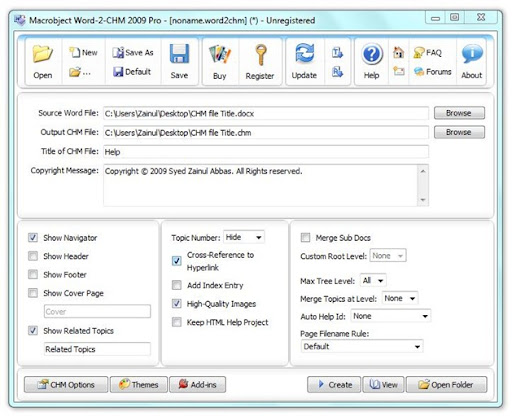512x416 pixels.
Task: Enable Merge Sub Docs checkbox
Action: [x=305, y=238]
